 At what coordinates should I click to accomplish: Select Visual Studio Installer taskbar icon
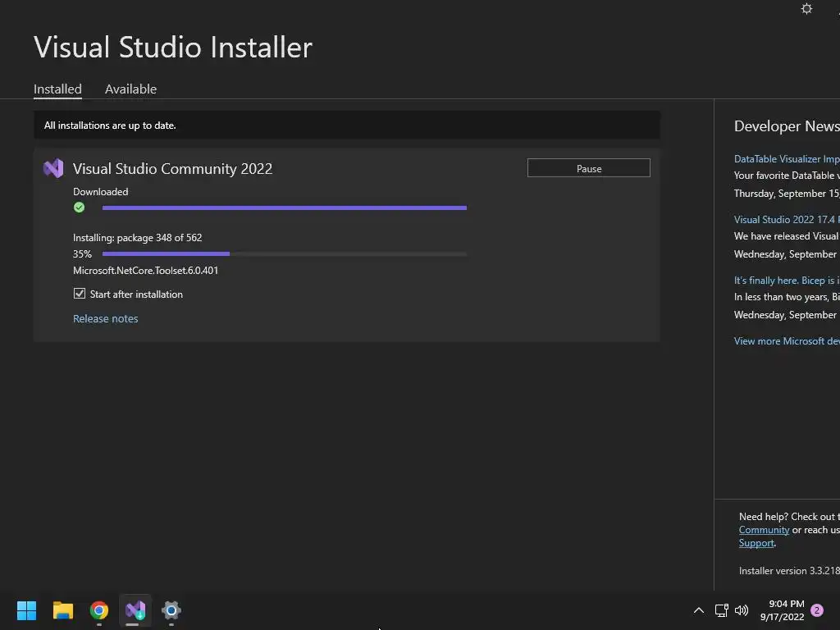135,610
